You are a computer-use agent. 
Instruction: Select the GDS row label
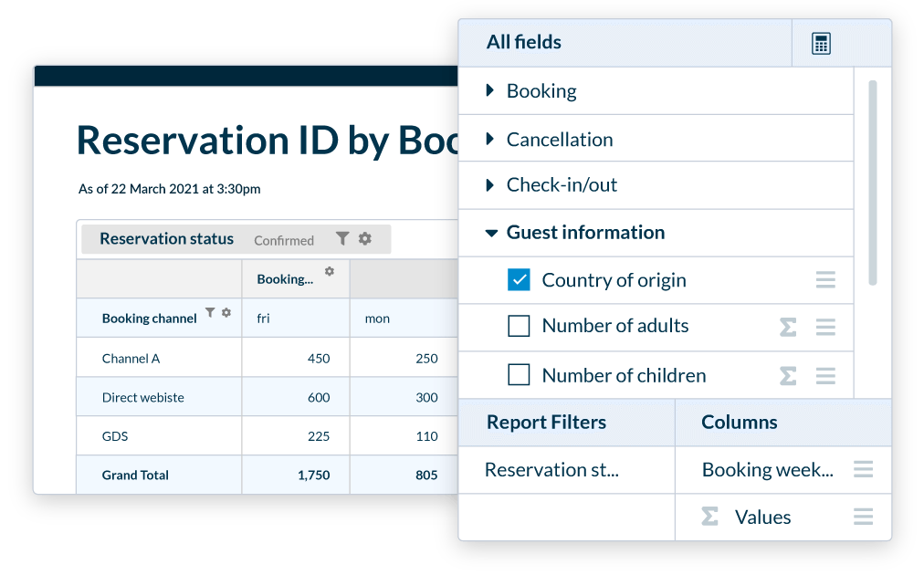click(x=115, y=436)
